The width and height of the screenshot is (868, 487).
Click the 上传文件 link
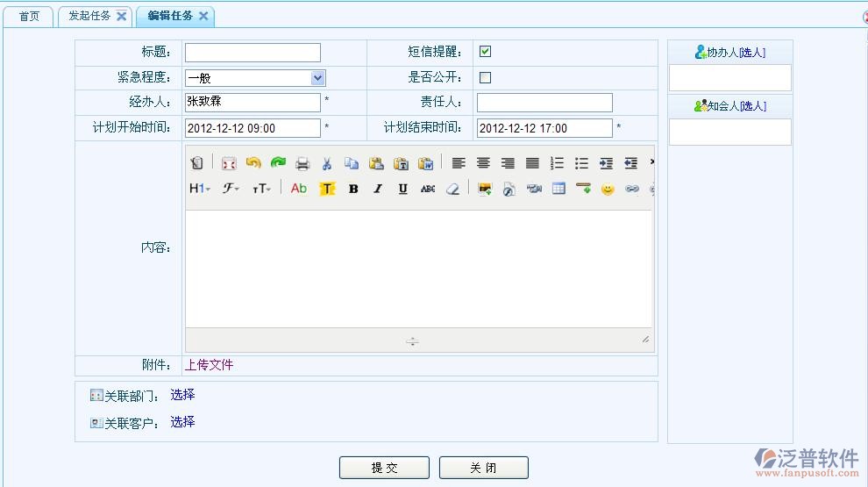(209, 365)
